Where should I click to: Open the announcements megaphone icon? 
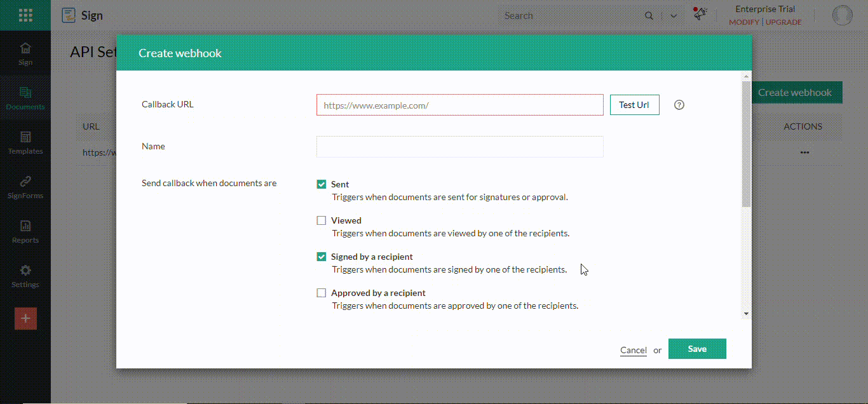coord(700,14)
